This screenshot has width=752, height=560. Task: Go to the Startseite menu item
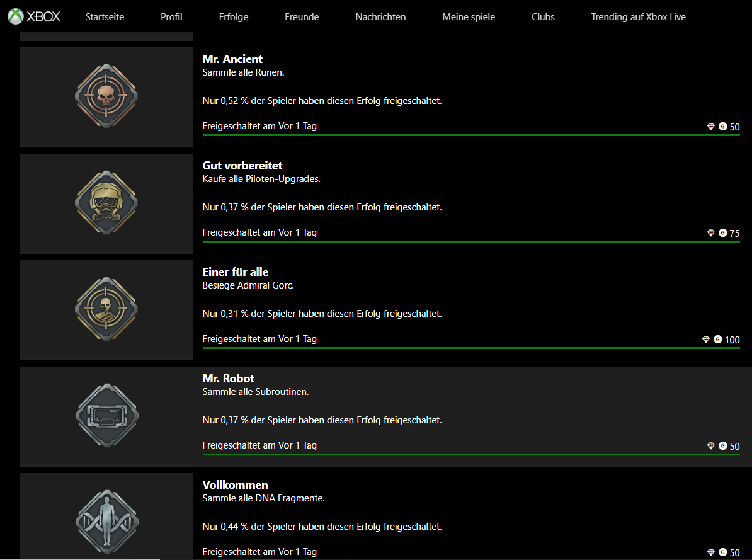[105, 17]
